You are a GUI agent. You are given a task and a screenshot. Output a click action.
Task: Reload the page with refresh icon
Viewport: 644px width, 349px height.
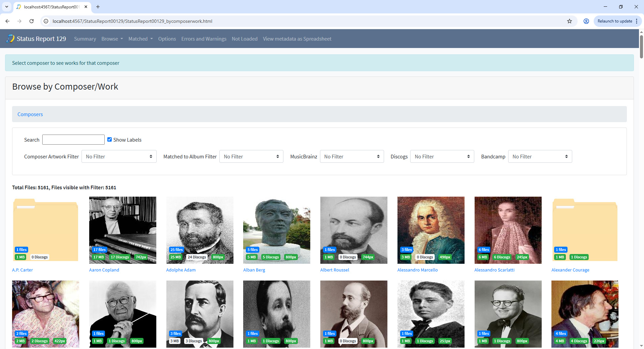(32, 21)
